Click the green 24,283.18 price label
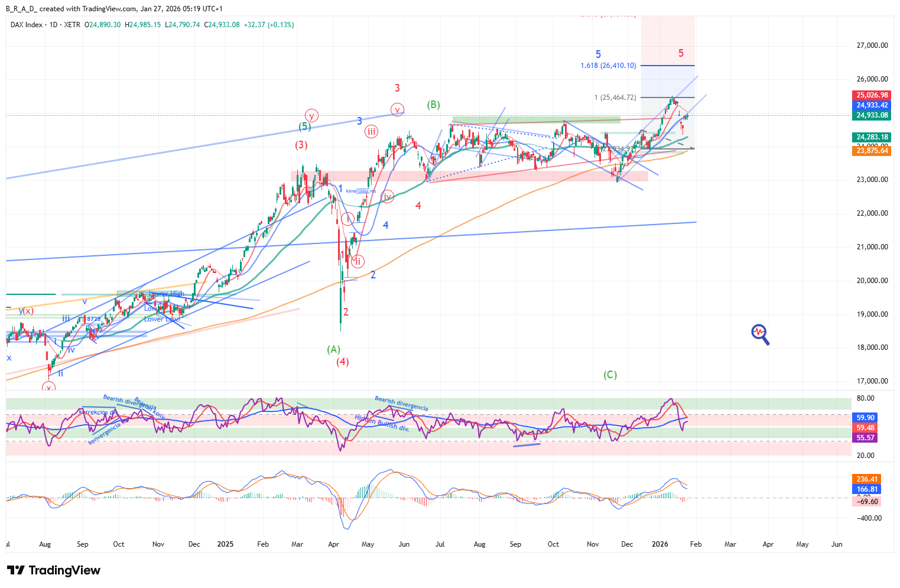This screenshot has width=900, height=588. [872, 137]
